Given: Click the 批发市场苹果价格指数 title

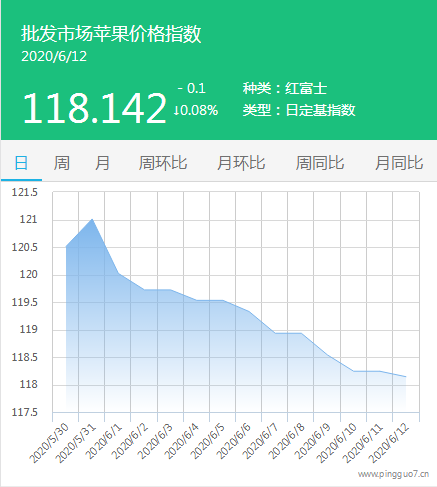Looking at the screenshot, I should [x=111, y=34].
